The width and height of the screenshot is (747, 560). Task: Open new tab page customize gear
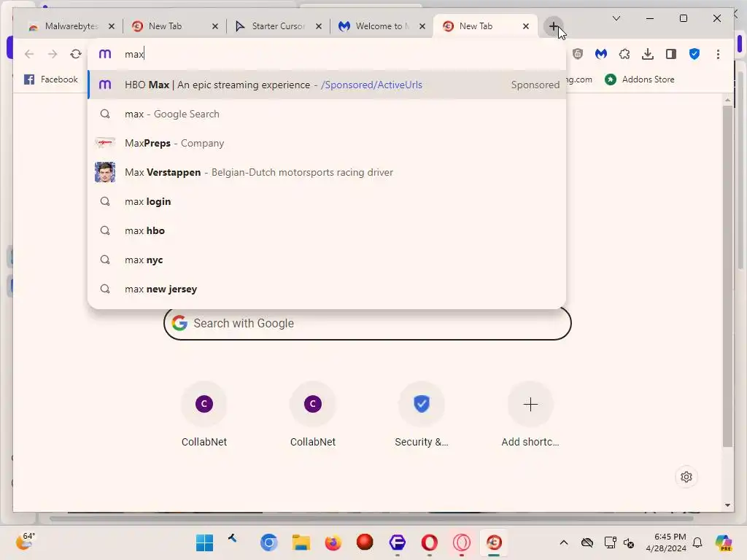point(686,477)
